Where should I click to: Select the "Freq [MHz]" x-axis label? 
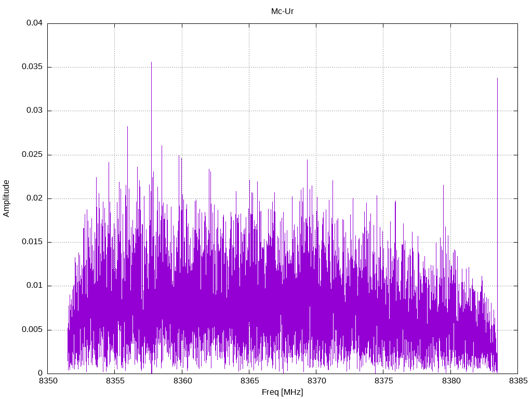282,392
